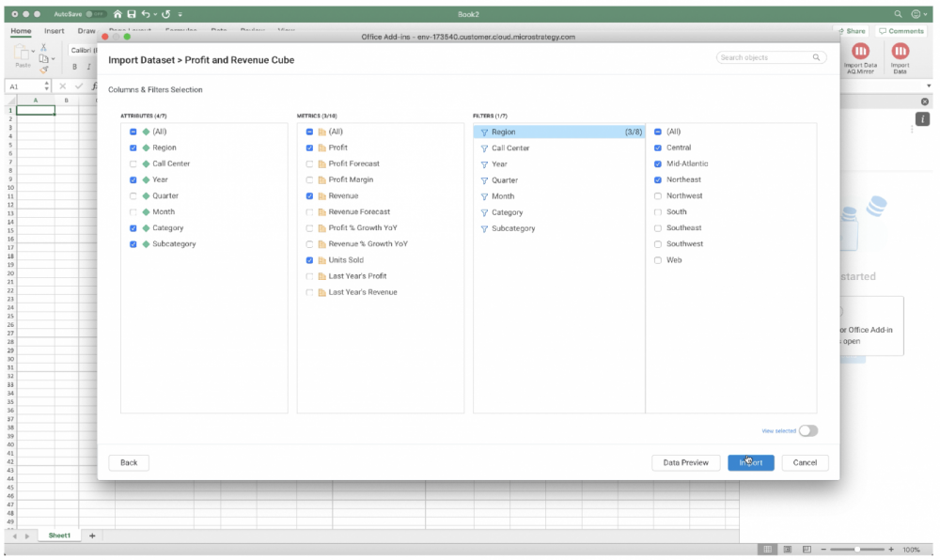Check the Profit Forecast metric checkbox
The height and width of the screenshot is (560, 940).
pyautogui.click(x=309, y=164)
